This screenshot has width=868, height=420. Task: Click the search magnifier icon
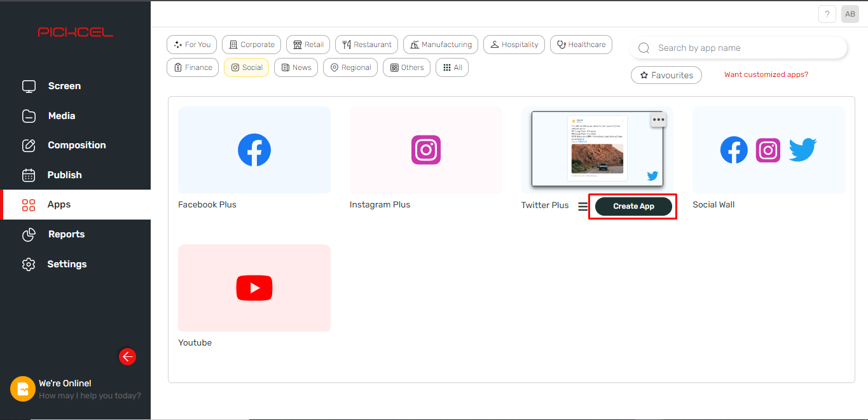(644, 48)
